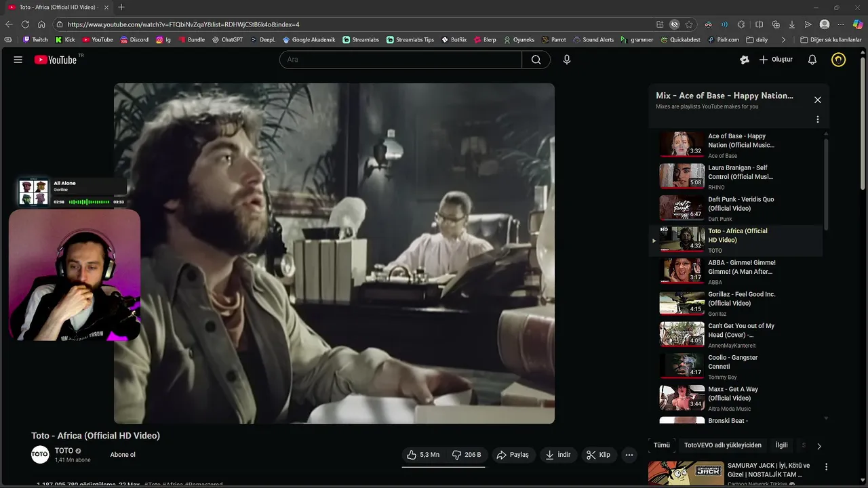This screenshot has width=868, height=488.
Task: Select Toto - Africa in playlist
Action: (x=735, y=240)
